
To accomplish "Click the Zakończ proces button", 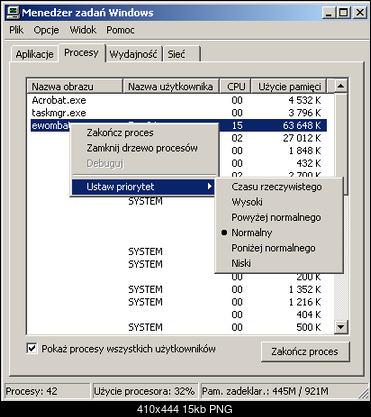I will click(305, 351).
